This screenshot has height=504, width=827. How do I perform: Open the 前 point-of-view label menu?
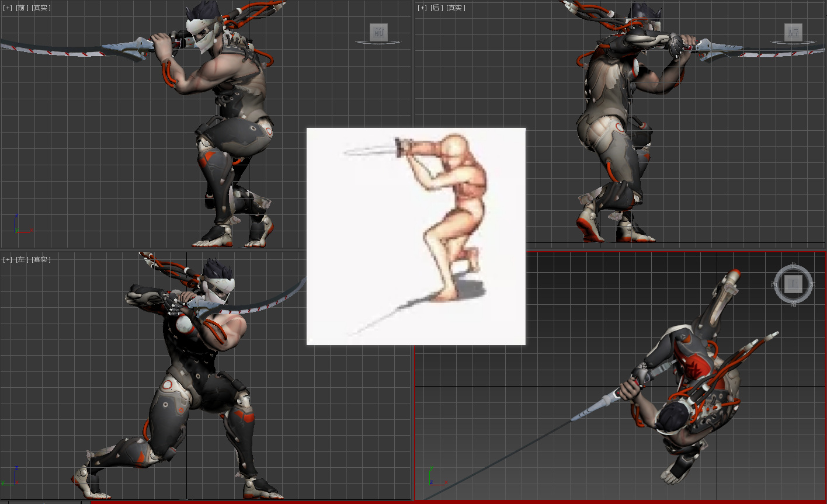pos(22,8)
